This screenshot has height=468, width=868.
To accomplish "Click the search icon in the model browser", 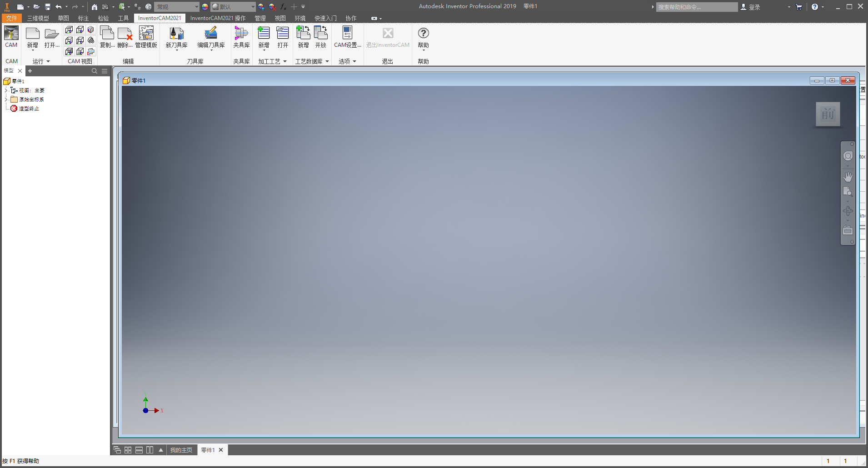I will [x=95, y=71].
